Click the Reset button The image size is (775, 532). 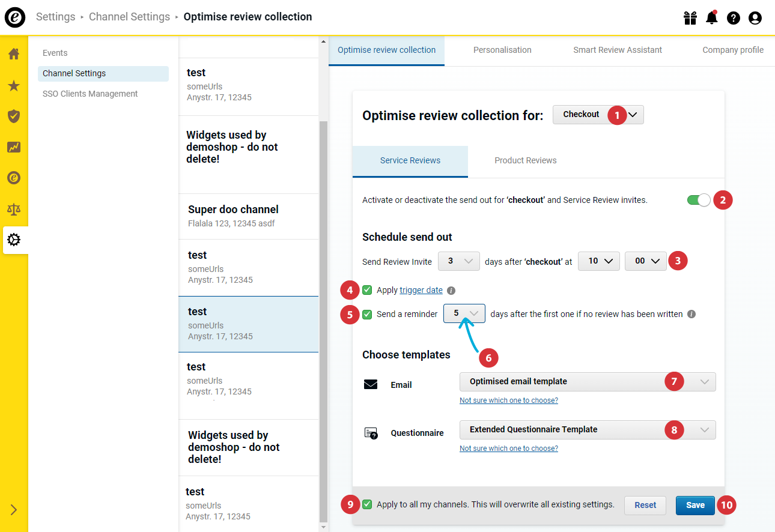645,506
